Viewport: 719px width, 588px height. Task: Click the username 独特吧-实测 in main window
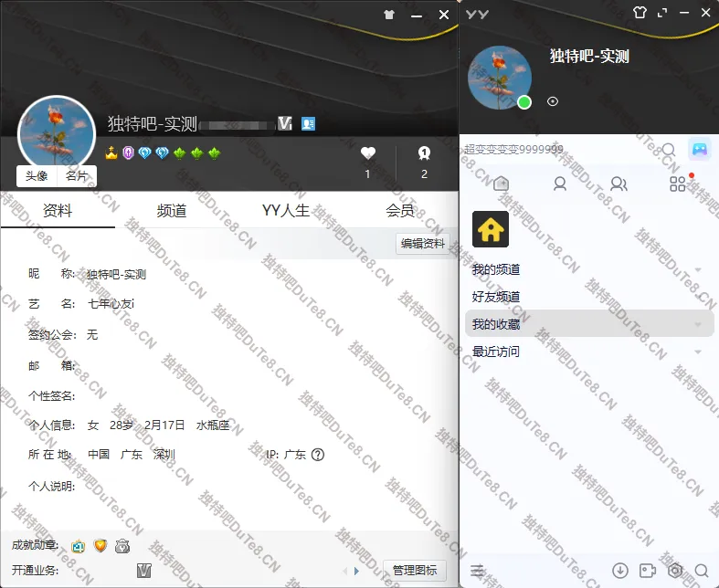pyautogui.click(x=589, y=57)
